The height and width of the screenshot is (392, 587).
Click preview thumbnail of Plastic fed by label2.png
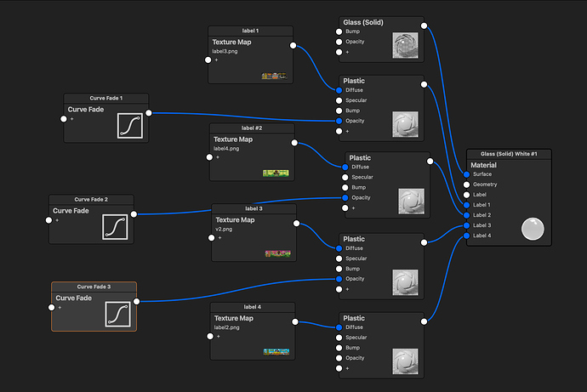[x=405, y=361]
